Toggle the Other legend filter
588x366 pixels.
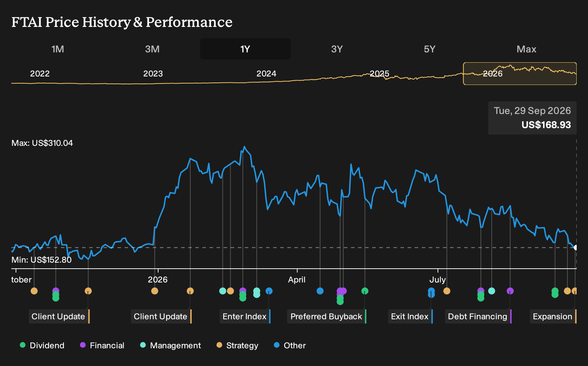pyautogui.click(x=290, y=345)
